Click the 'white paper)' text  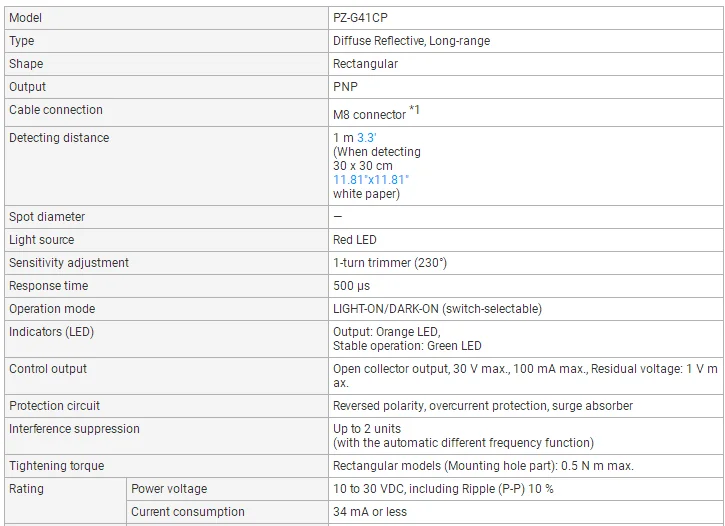click(366, 194)
